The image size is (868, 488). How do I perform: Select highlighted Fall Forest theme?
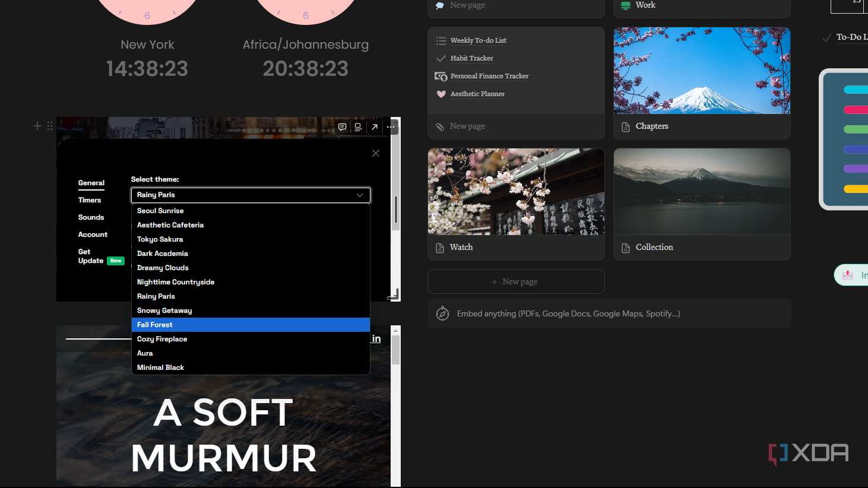coord(251,325)
